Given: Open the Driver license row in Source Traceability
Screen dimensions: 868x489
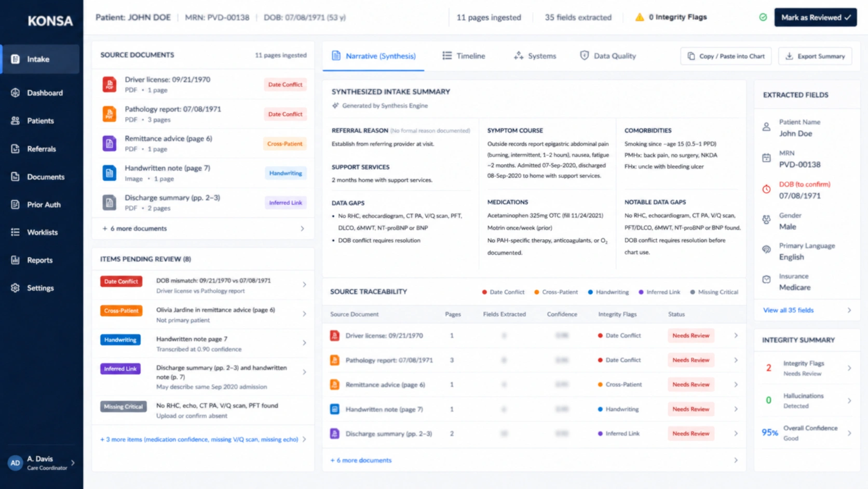Looking at the screenshot, I should point(534,336).
